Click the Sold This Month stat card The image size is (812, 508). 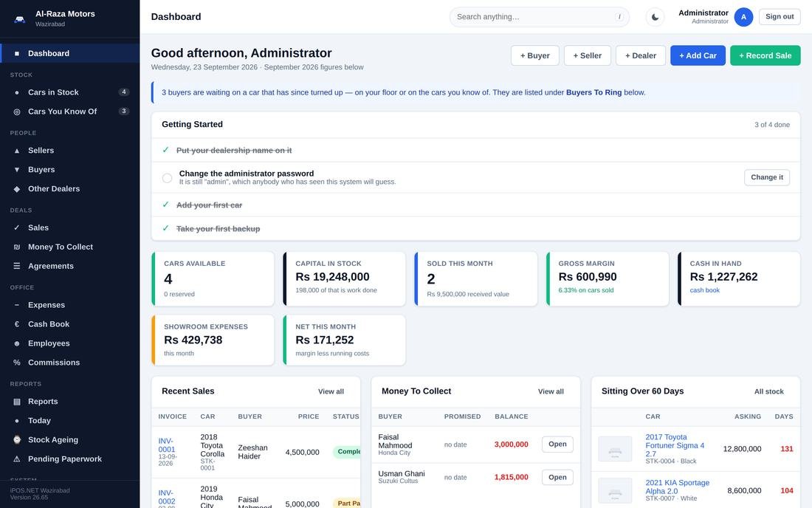tap(476, 279)
